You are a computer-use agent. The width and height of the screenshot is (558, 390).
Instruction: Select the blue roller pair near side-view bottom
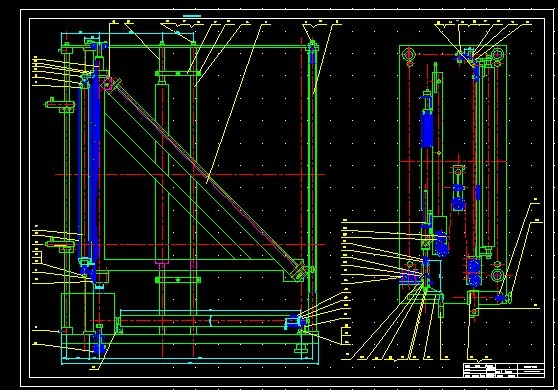click(474, 273)
